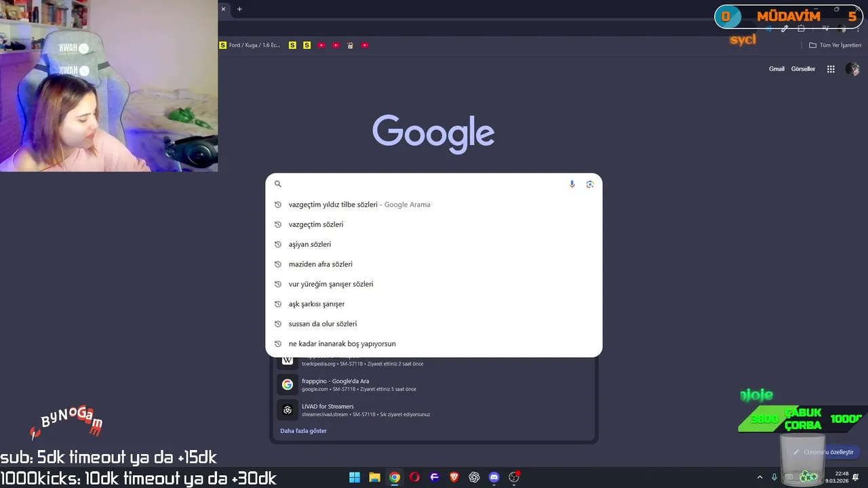Open the Görseller link
Screen dimensions: 868x488
click(x=803, y=69)
